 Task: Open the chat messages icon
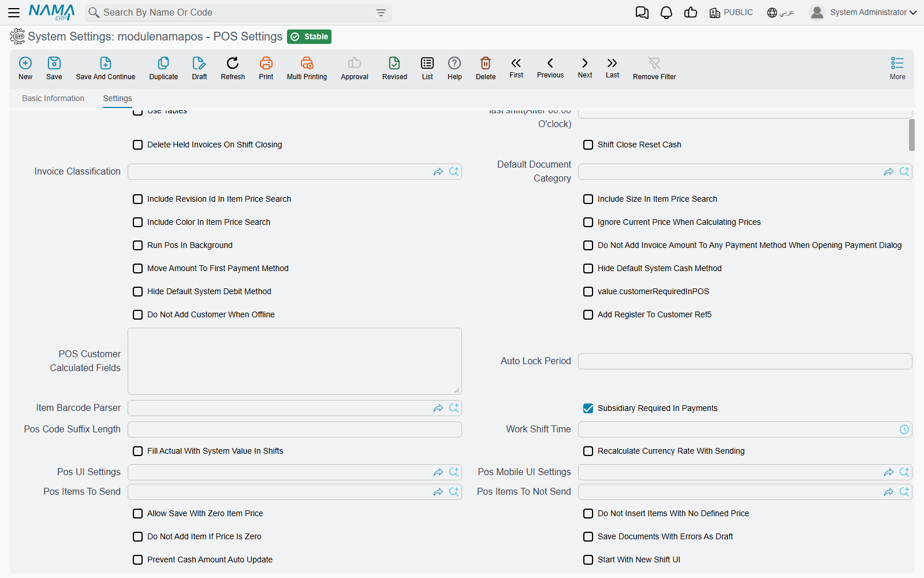pyautogui.click(x=642, y=12)
